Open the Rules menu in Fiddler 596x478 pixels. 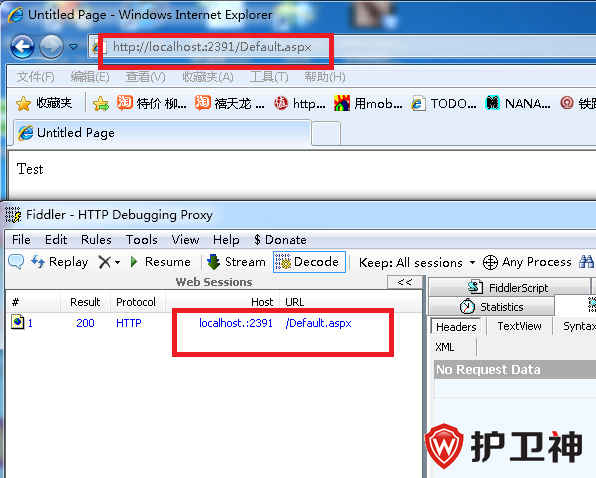(96, 240)
